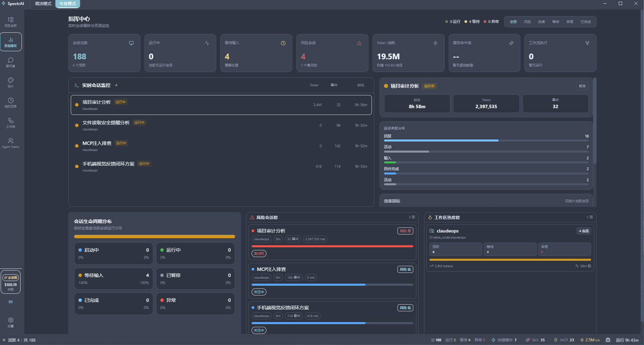Open the 项目会话 panel from the sidebar
This screenshot has height=345, width=644.
[10, 21]
